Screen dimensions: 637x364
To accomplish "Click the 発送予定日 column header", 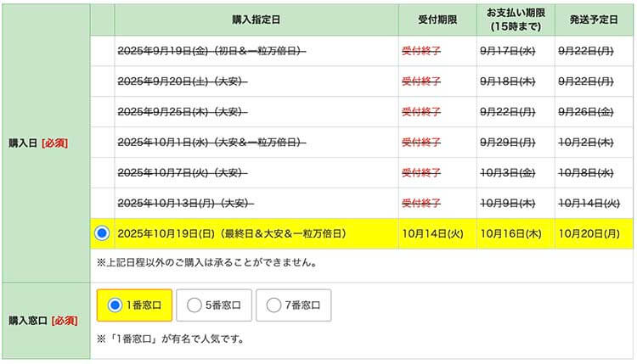I will point(594,19).
